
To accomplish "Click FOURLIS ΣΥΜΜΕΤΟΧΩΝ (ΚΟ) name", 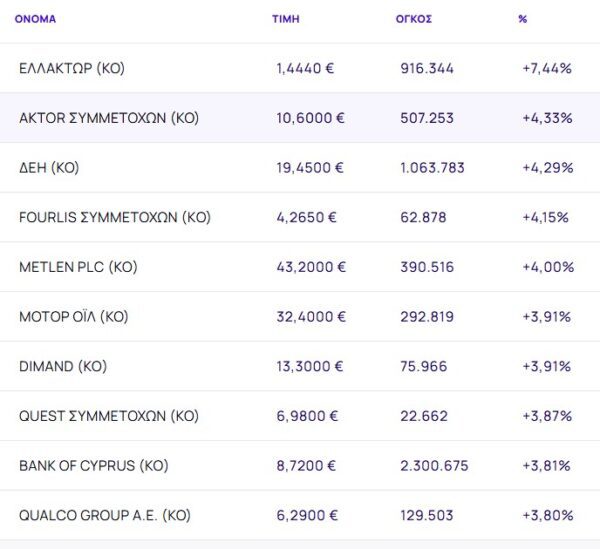I will (x=115, y=217).
